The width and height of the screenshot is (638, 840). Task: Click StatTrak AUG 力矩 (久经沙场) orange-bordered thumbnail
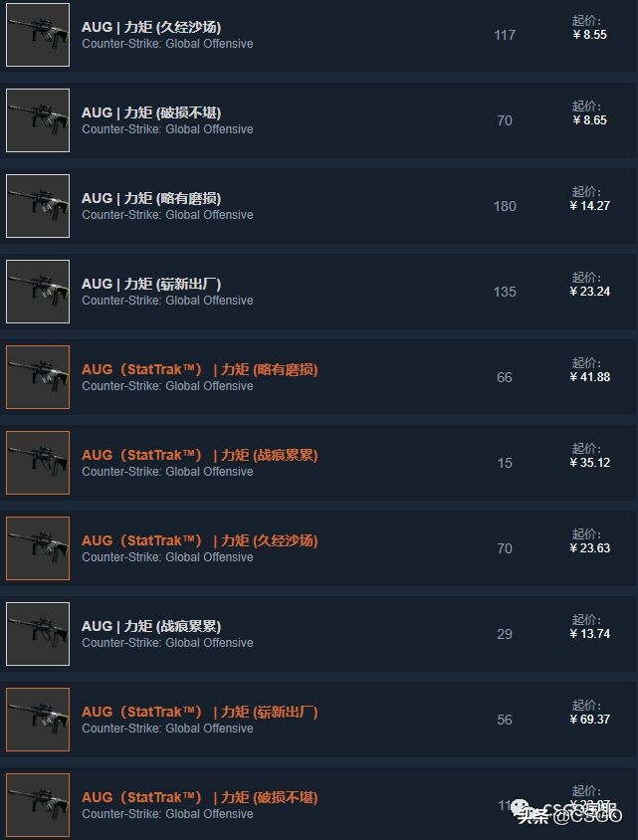[38, 548]
